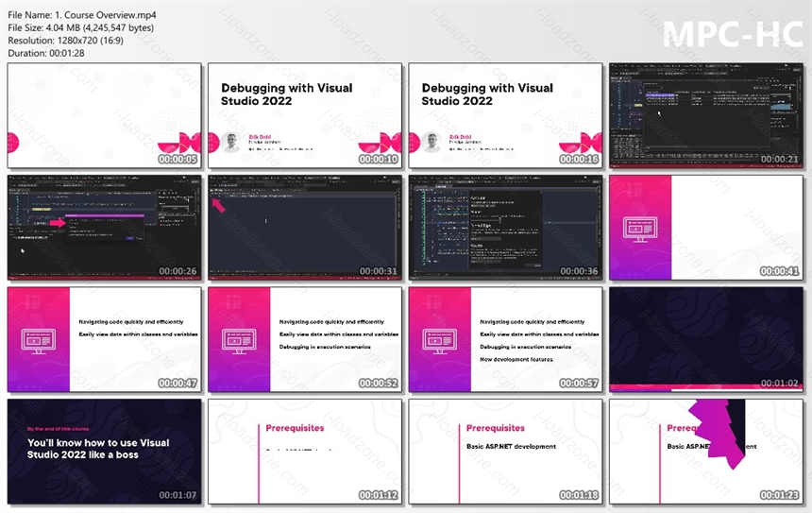Open the thumbnail stamped 00:01:23
The width and height of the screenshot is (812, 513).
click(706, 452)
